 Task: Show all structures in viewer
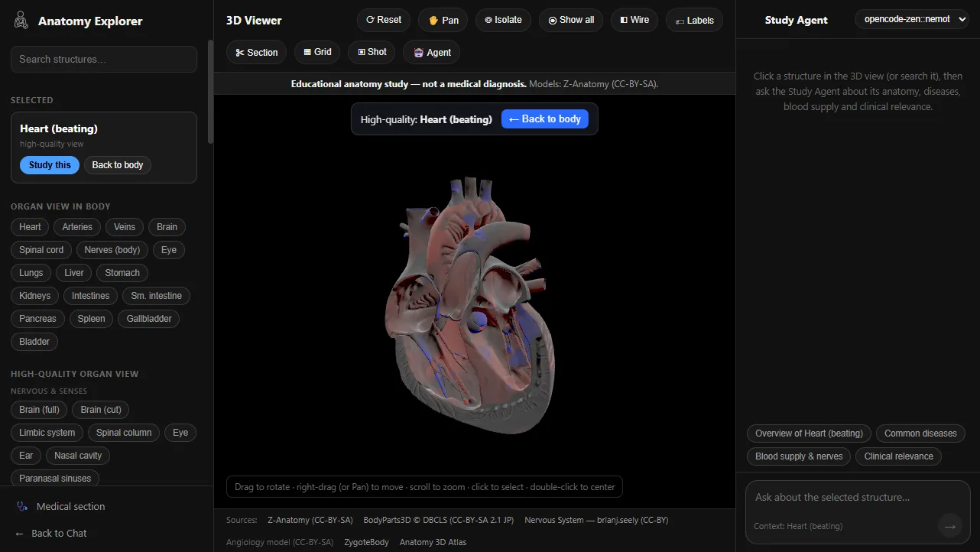[x=571, y=20]
